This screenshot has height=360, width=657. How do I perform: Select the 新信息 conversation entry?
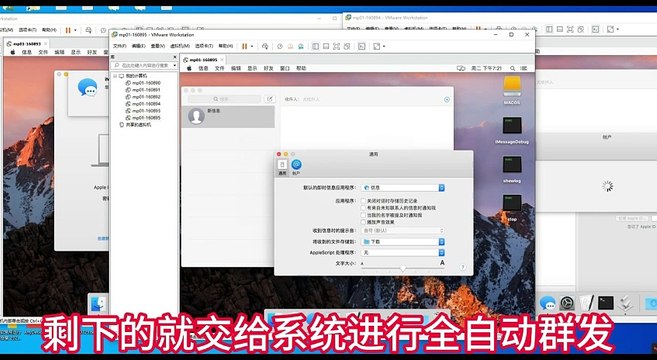coord(228,116)
